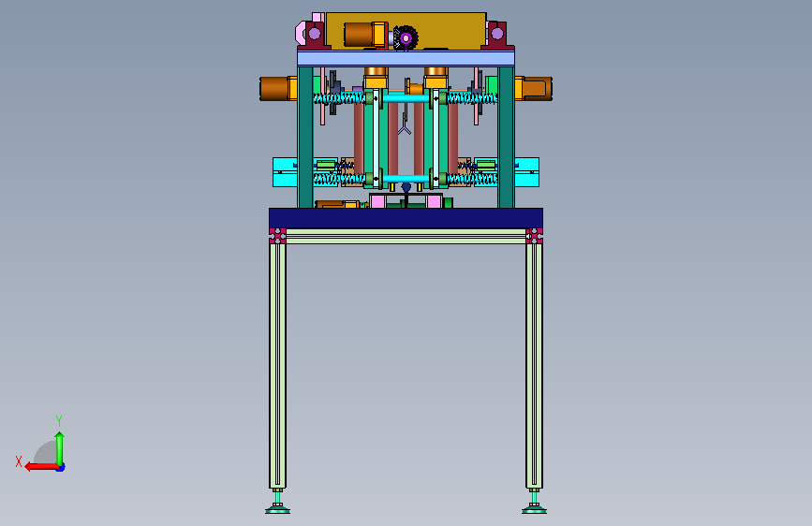This screenshot has width=812, height=526.
Task: Select the magenta bevel gear at the top
Action: pyautogui.click(x=406, y=37)
